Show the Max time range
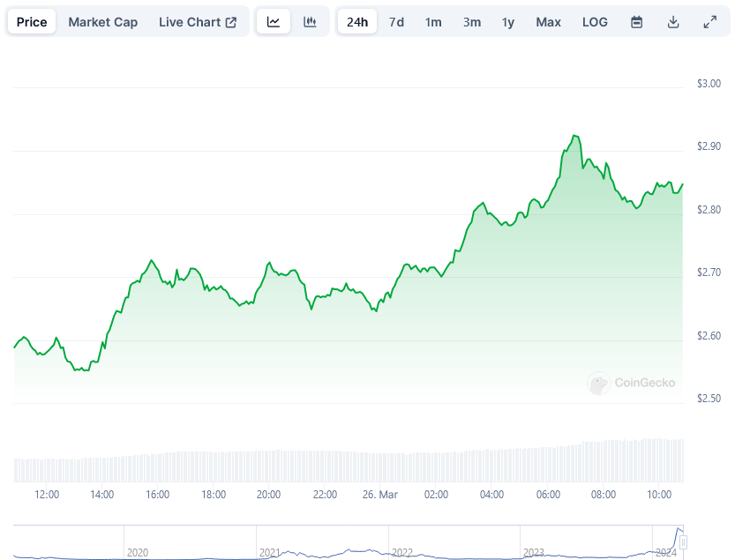This screenshot has height=560, width=735. [x=548, y=22]
